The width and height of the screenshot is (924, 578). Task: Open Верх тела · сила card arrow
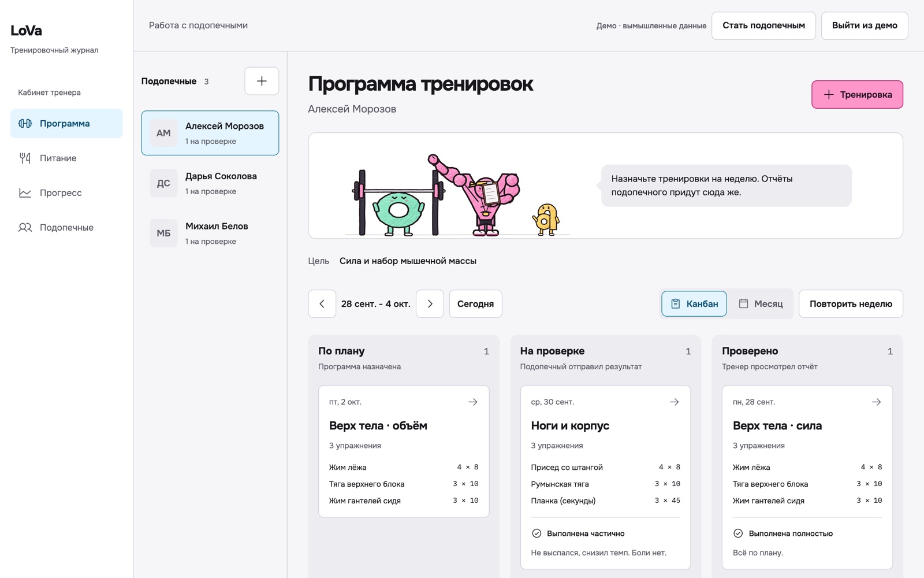(877, 402)
